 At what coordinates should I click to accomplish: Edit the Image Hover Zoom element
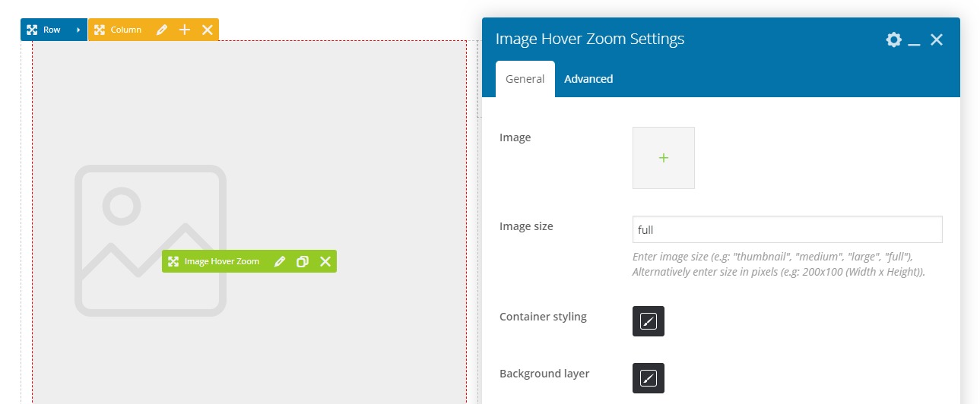(x=280, y=261)
